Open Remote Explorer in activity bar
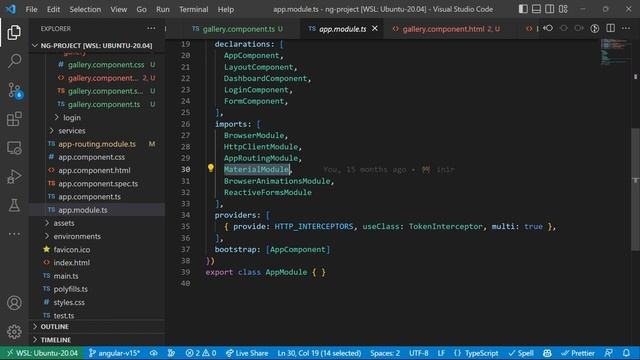The height and width of the screenshot is (360, 640). click(14, 148)
